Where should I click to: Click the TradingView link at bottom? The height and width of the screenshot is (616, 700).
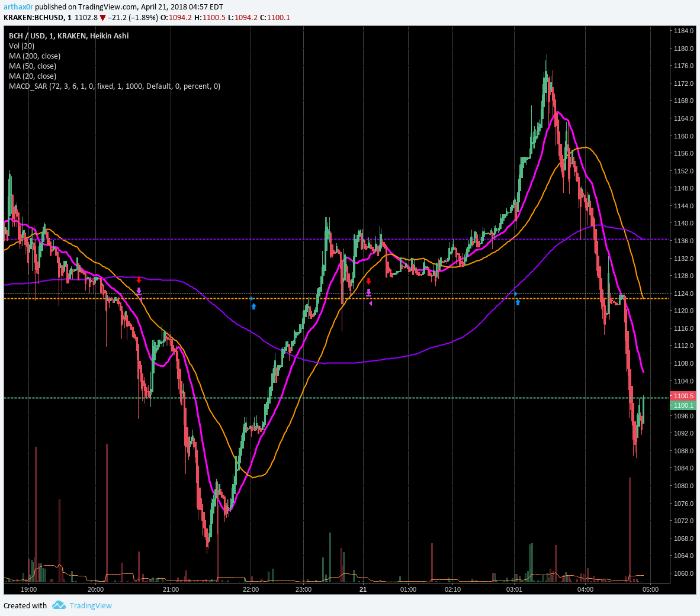tap(91, 606)
